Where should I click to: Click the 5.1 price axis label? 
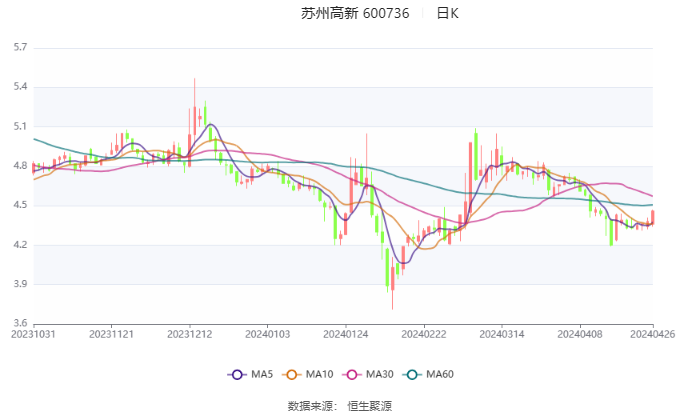pos(20,126)
